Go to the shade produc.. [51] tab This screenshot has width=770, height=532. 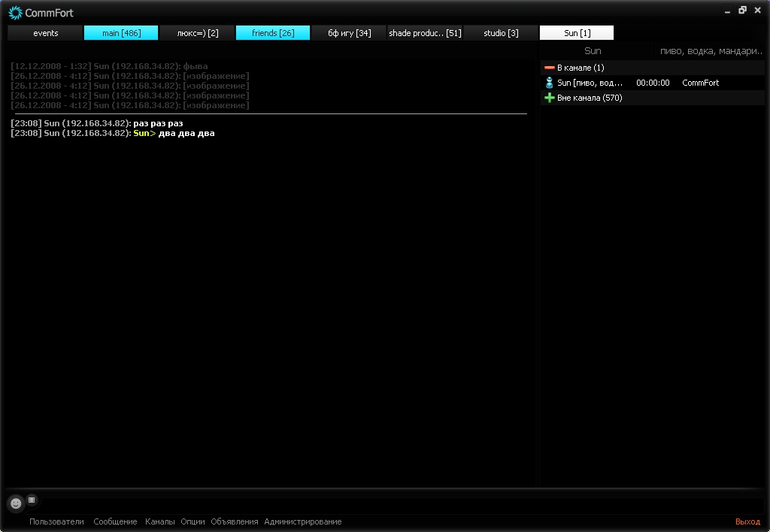pyautogui.click(x=425, y=33)
